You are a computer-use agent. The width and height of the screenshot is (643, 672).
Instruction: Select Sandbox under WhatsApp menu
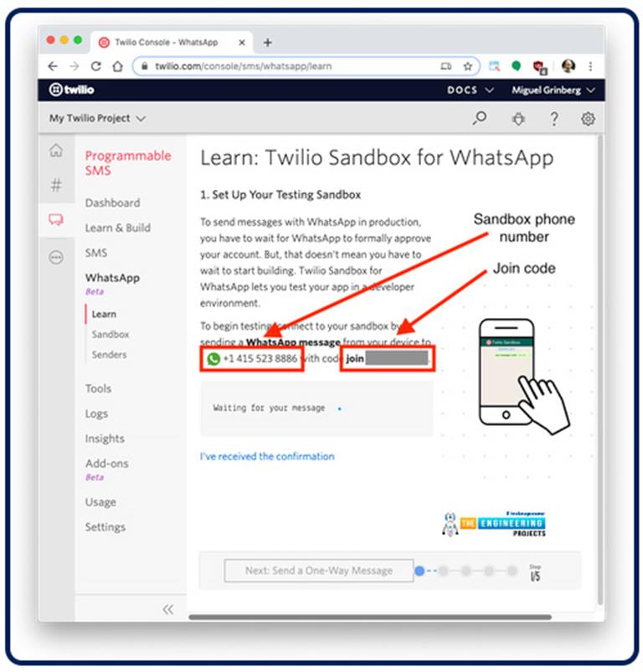coord(111,334)
